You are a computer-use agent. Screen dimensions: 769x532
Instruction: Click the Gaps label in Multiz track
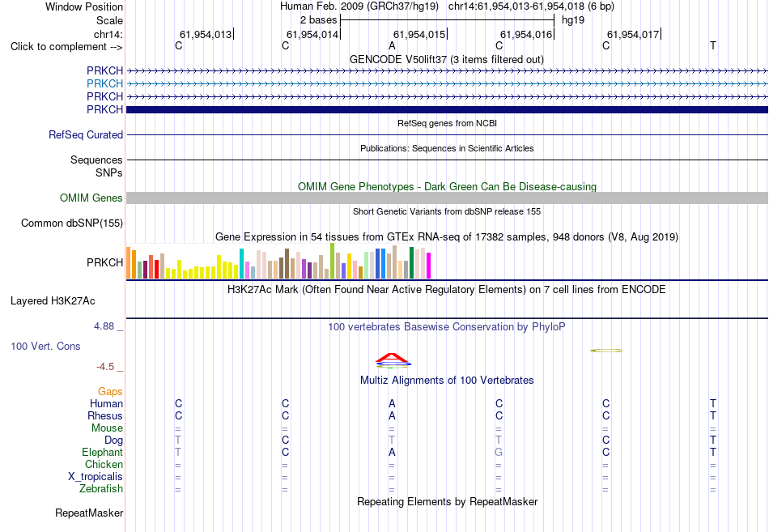tap(110, 392)
